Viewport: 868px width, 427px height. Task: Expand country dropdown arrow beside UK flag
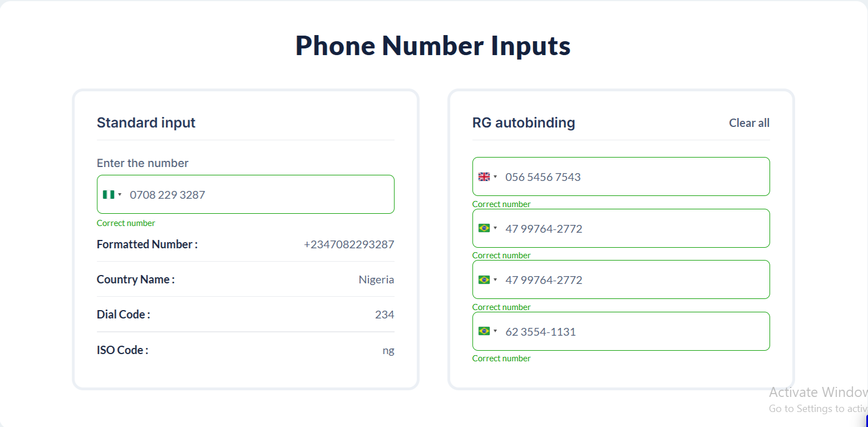[495, 177]
